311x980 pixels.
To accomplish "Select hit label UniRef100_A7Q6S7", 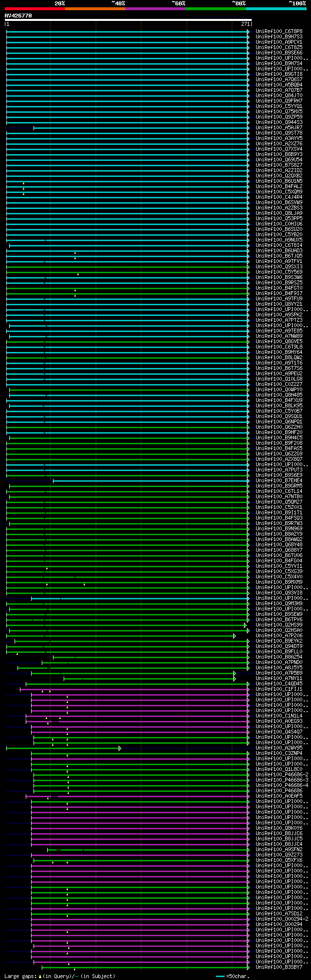I will click(x=279, y=79).
